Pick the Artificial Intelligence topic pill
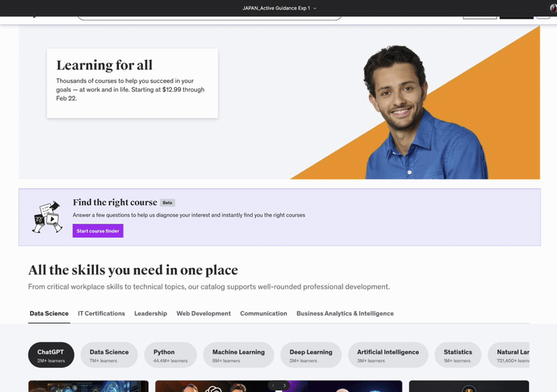 [388, 355]
